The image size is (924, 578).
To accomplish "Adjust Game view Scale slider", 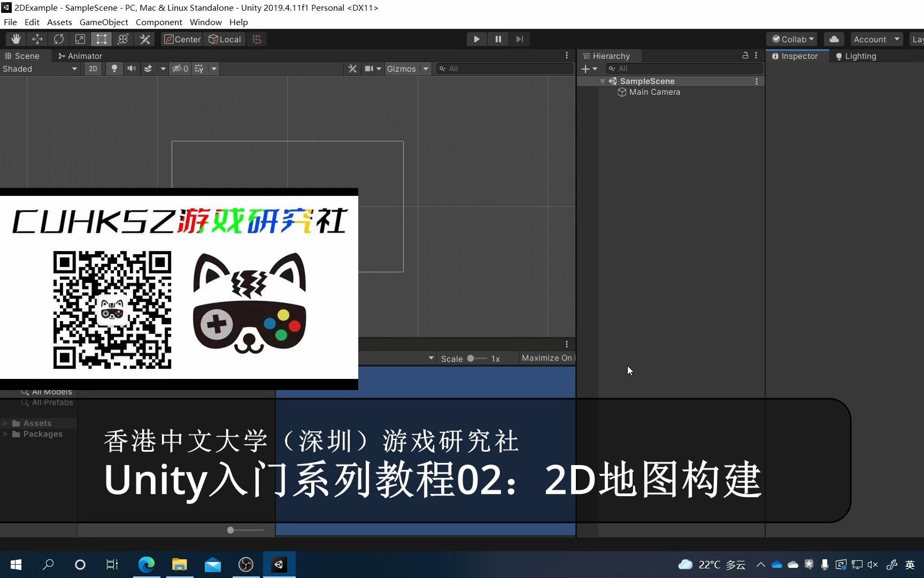I will pos(477,359).
